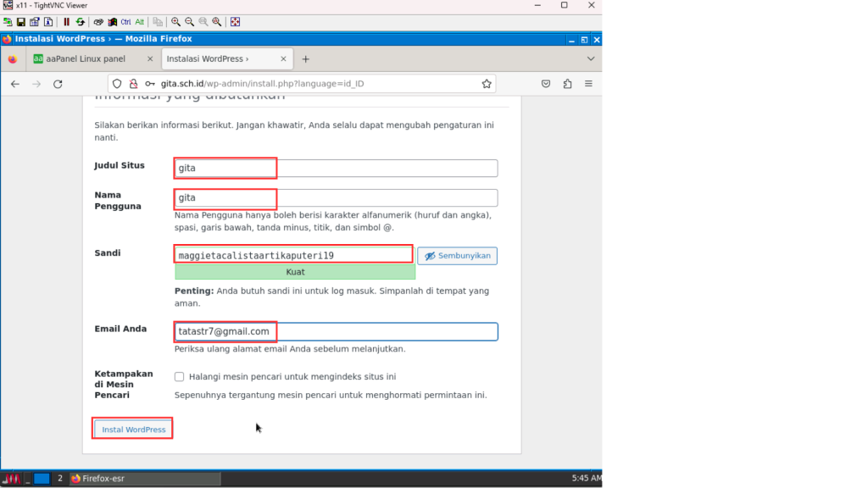This screenshot has width=868, height=488.
Task: Open the Firefox extensions puzzle icon
Action: click(567, 84)
